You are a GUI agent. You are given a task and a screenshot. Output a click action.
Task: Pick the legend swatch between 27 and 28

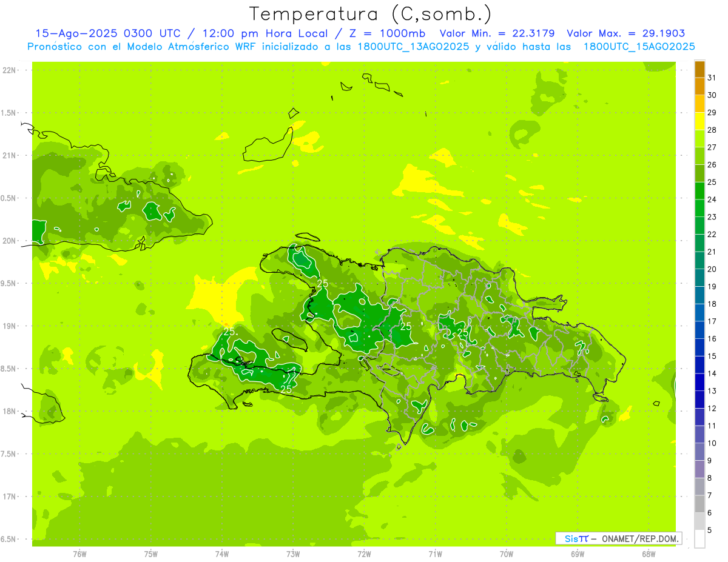tap(699, 139)
